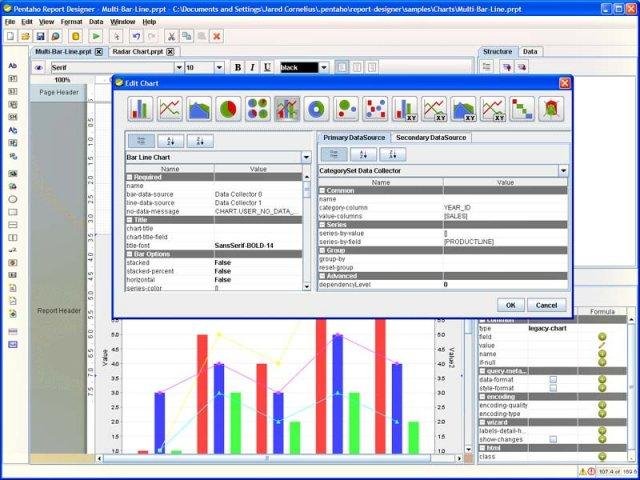
Task: Check the style-format checkbox
Action: pyautogui.click(x=553, y=388)
